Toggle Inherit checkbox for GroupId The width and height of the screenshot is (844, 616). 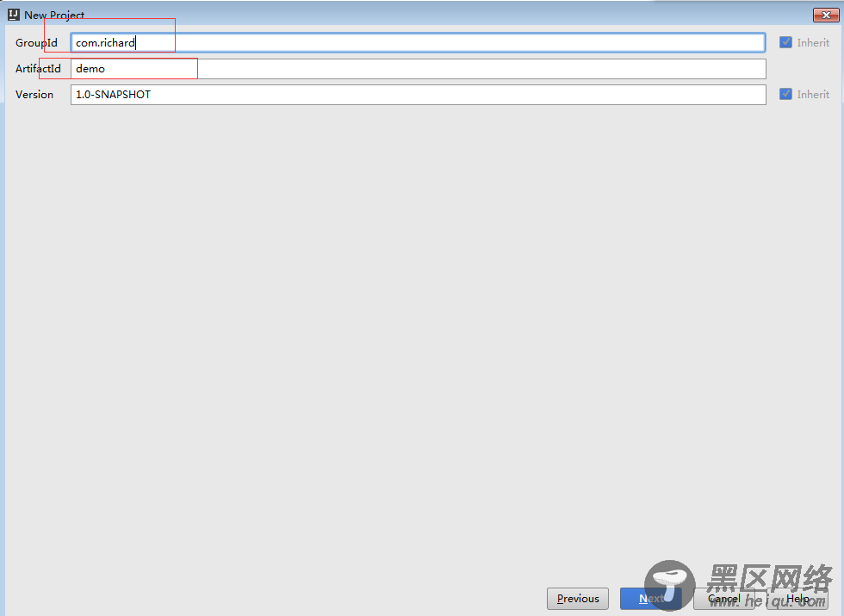(x=785, y=42)
